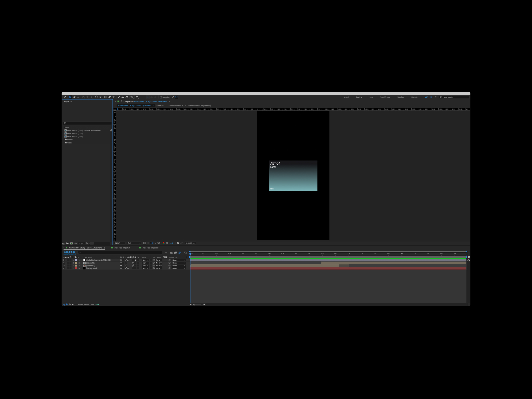Select the Rotation tool

pos(96,97)
